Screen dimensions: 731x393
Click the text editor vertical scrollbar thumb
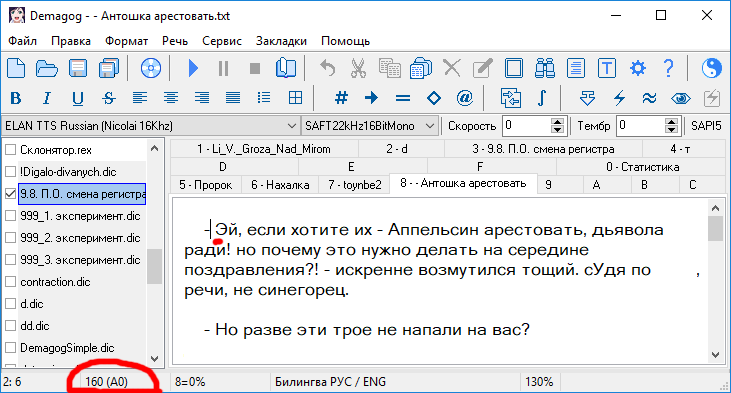pyautogui.click(x=715, y=228)
